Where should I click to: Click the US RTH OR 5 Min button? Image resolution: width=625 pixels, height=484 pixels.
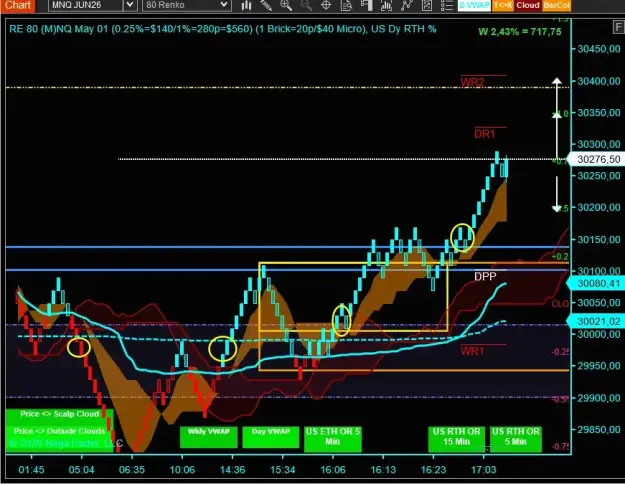point(515,439)
